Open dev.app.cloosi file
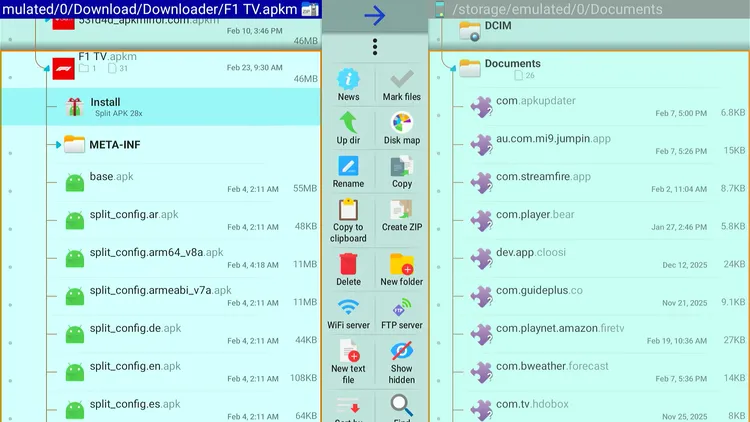 coord(590,258)
